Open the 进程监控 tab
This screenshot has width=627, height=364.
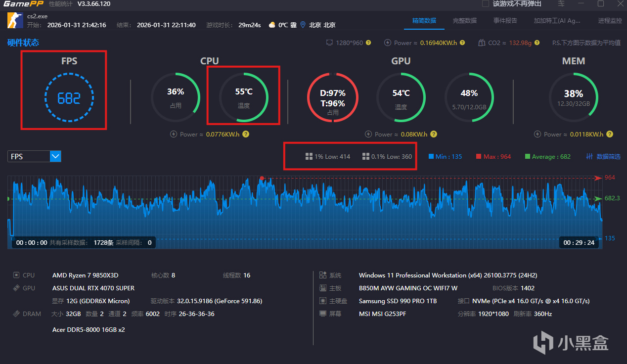coord(610,21)
